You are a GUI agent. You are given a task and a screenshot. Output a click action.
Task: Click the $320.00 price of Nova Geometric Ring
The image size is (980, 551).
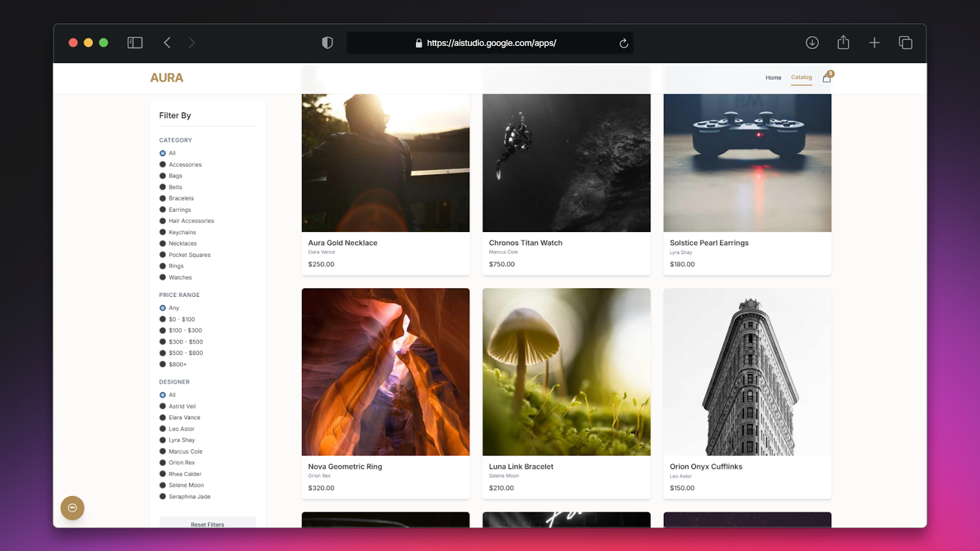(321, 488)
